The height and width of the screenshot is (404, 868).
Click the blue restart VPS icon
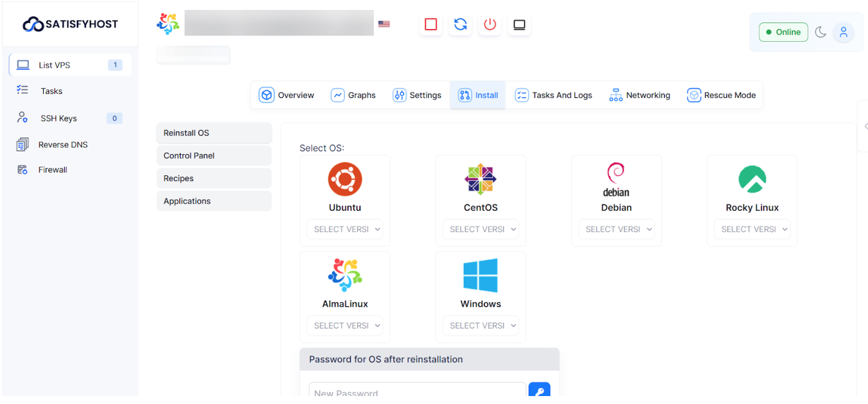[x=460, y=24]
